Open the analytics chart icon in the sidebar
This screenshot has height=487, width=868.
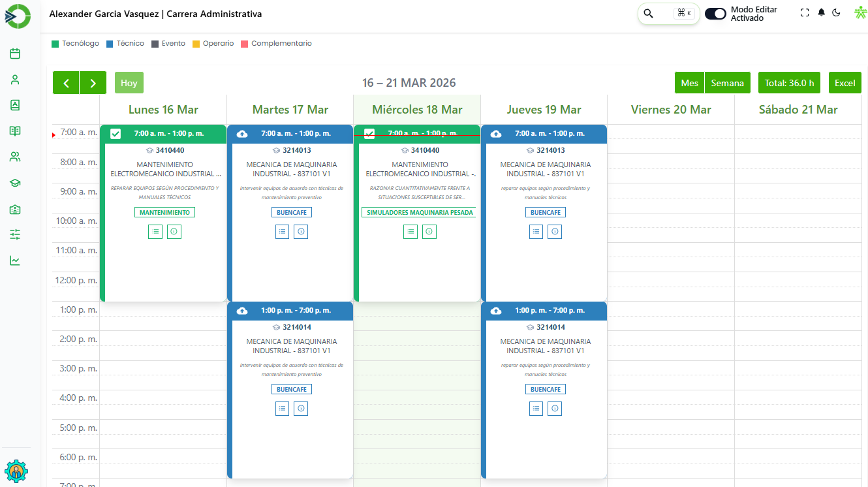pos(14,260)
